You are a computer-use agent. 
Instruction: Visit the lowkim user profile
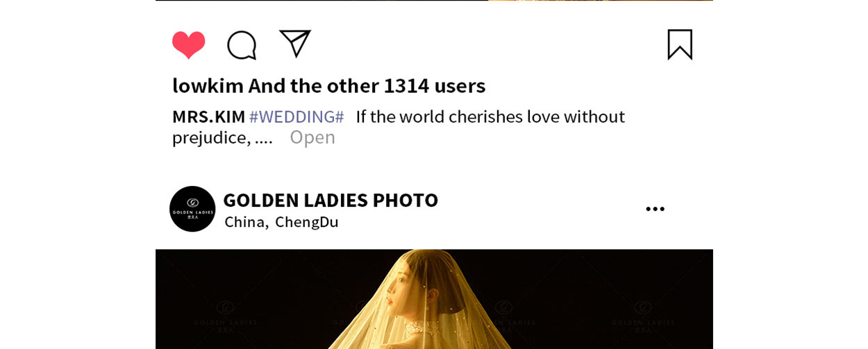(x=208, y=85)
